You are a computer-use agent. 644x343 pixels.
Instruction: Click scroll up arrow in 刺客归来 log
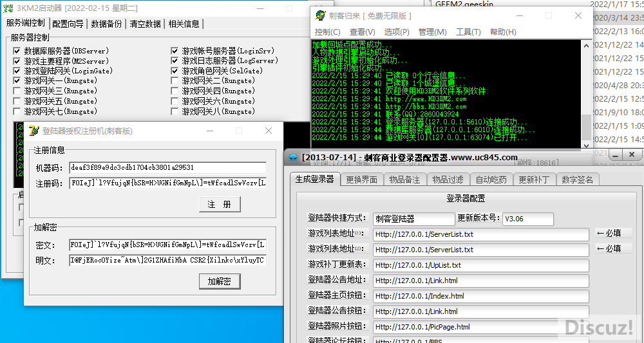tap(586, 46)
